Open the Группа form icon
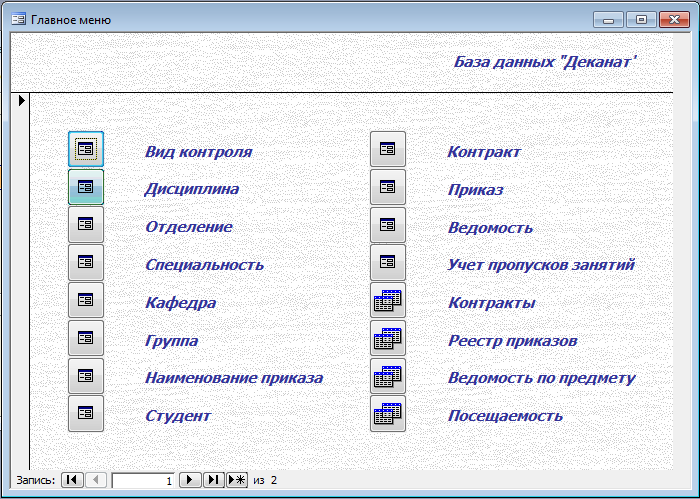This screenshot has height=499, width=700. [x=86, y=338]
